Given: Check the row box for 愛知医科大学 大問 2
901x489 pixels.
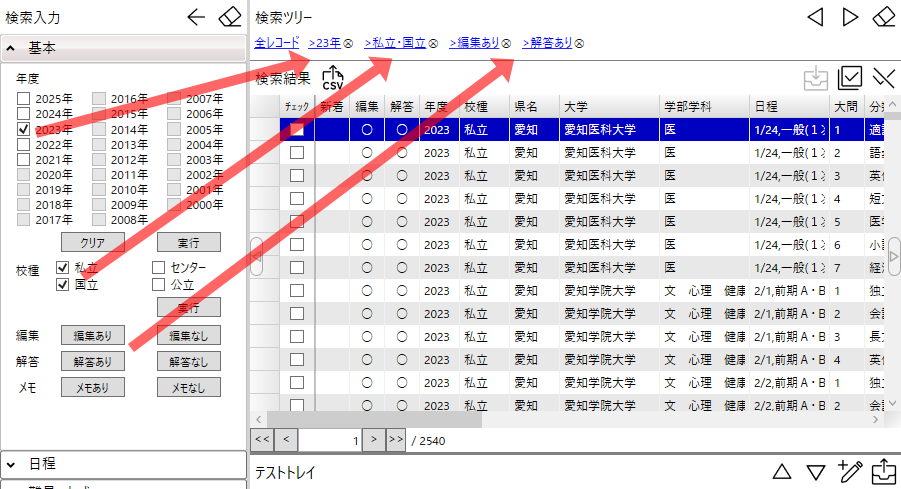Looking at the screenshot, I should 297,153.
